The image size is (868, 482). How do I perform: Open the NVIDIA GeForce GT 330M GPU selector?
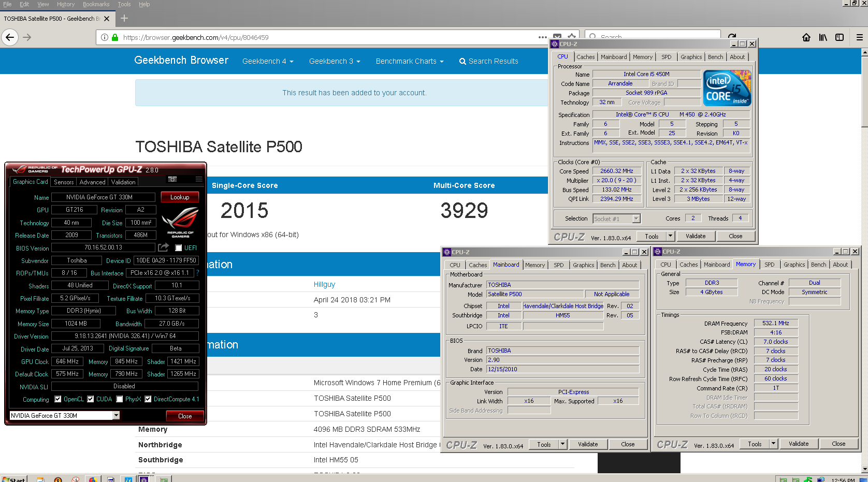coord(65,415)
